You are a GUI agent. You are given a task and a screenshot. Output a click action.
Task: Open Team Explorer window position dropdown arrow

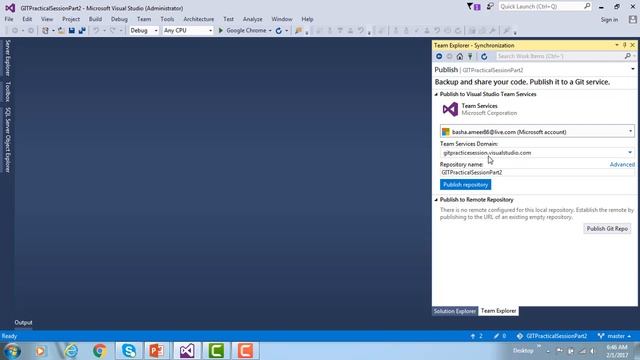tap(617, 45)
